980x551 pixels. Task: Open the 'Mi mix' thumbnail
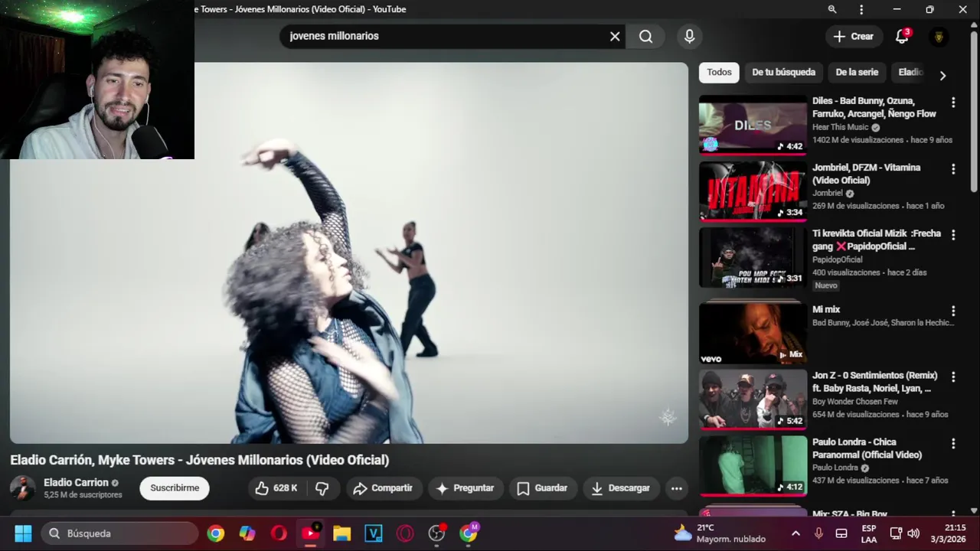(x=753, y=332)
